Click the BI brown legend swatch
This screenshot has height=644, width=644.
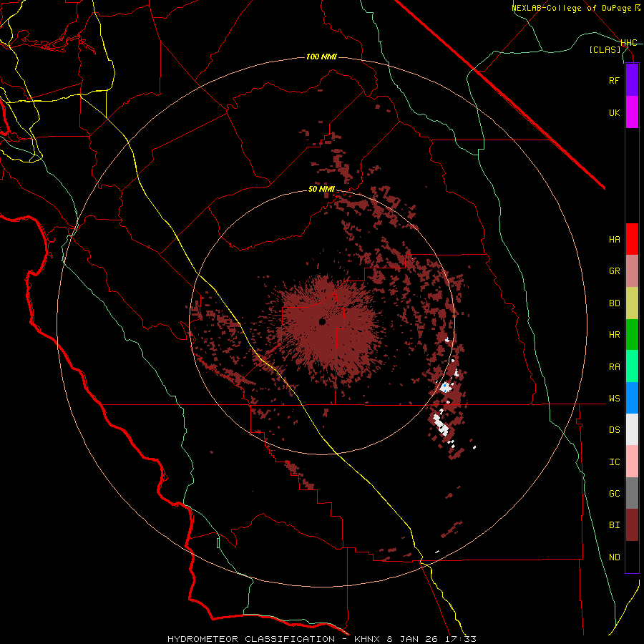pyautogui.click(x=632, y=525)
